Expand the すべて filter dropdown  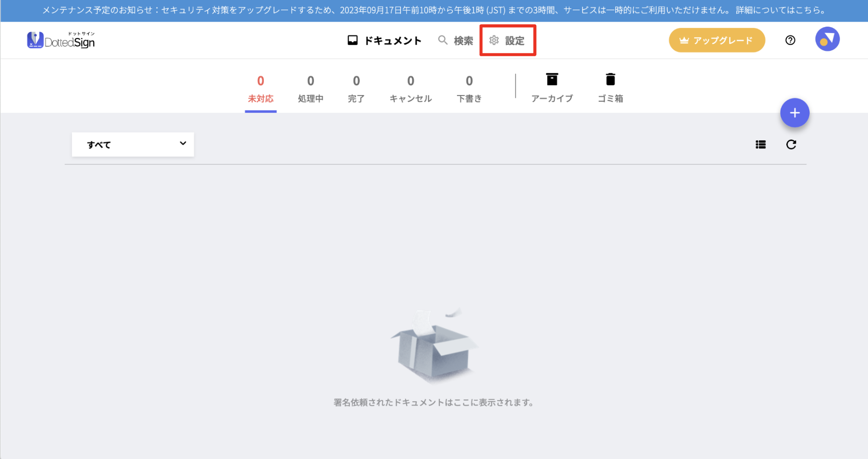(x=133, y=145)
